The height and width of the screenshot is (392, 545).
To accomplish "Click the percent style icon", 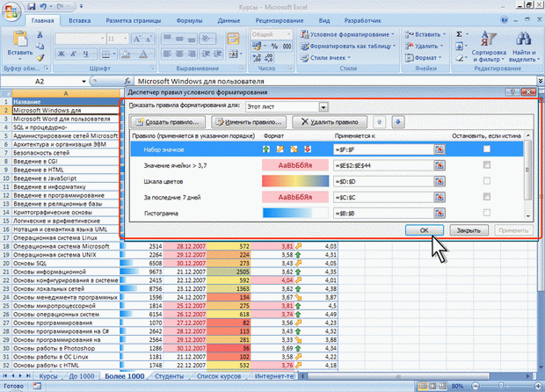I will pos(274,46).
